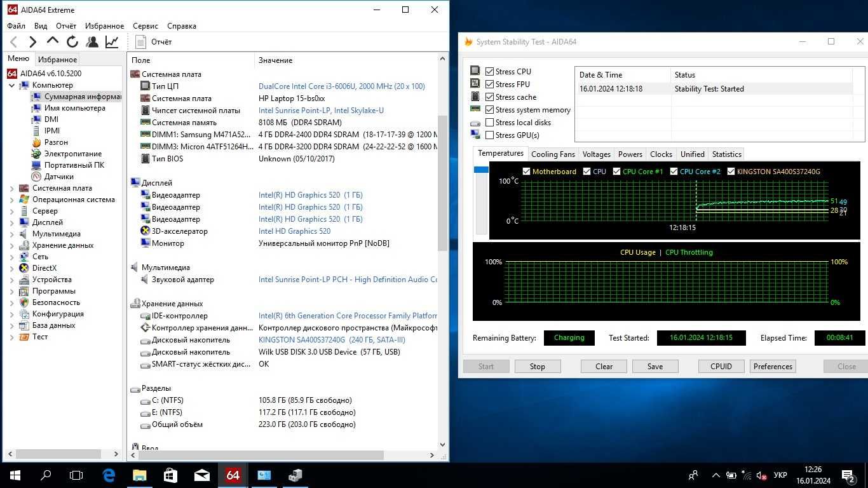Open the Вид menu
Image resolution: width=868 pixels, height=488 pixels.
tap(41, 26)
